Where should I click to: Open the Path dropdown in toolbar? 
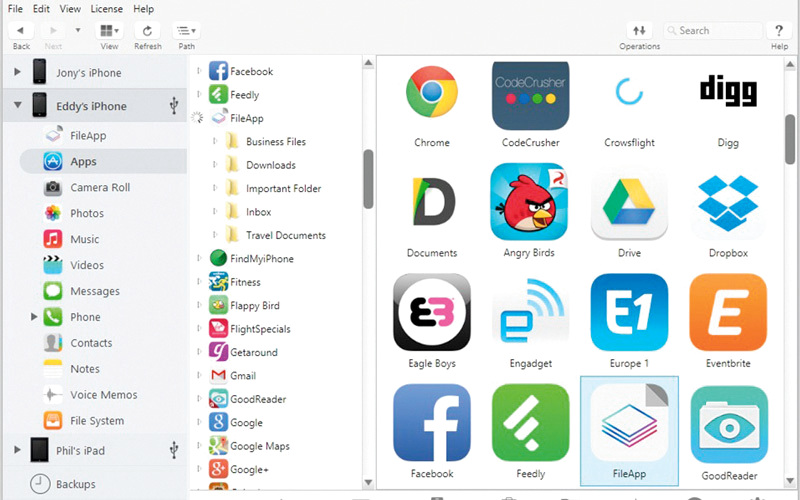[x=186, y=31]
